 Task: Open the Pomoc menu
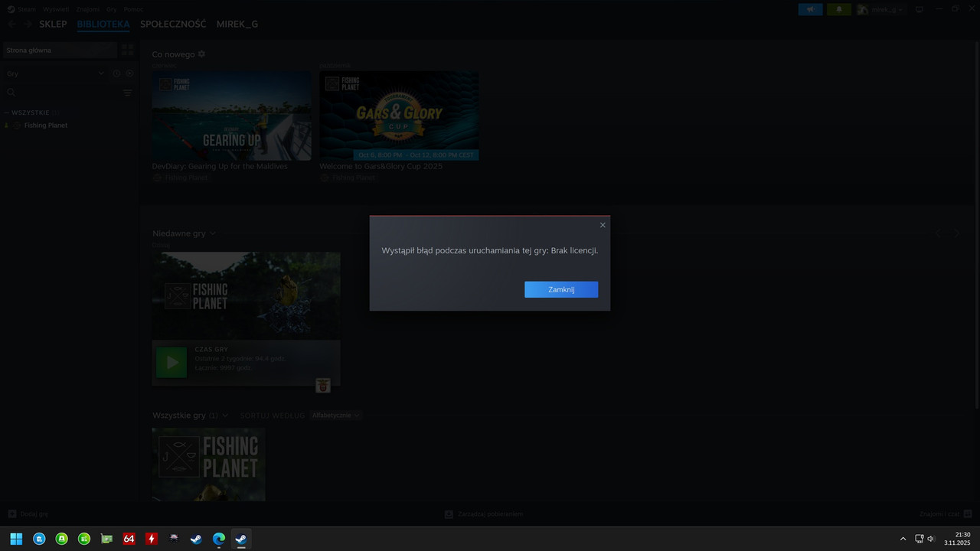133,9
